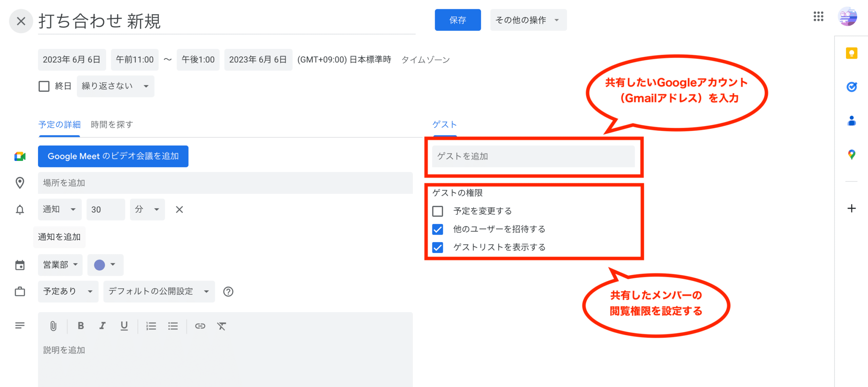
Task: Open Google Maps side panel icon
Action: coord(851,155)
